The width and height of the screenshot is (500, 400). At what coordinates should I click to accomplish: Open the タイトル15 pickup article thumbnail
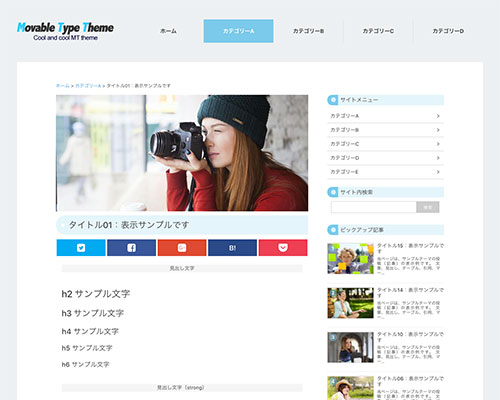coord(350,259)
